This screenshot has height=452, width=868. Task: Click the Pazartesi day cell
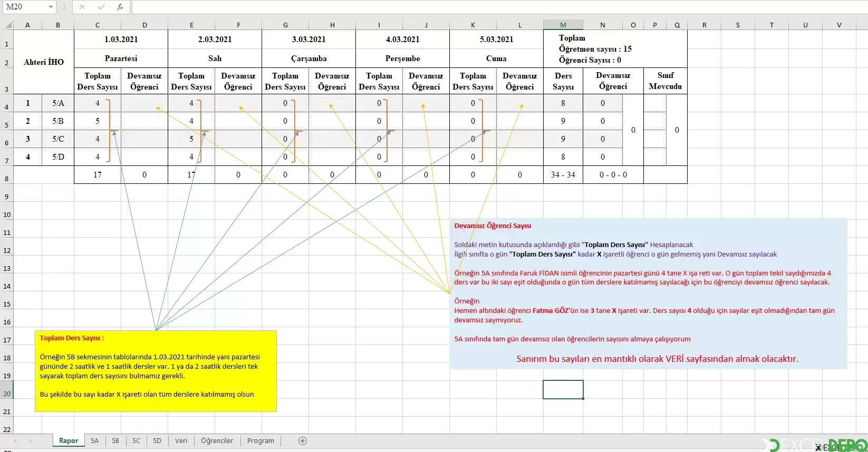121,58
